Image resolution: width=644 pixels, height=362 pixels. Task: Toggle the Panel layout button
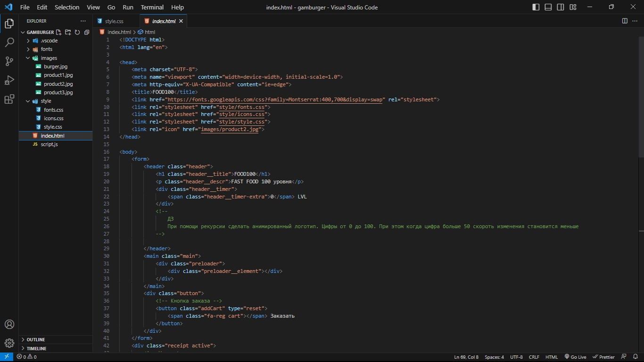(x=548, y=7)
